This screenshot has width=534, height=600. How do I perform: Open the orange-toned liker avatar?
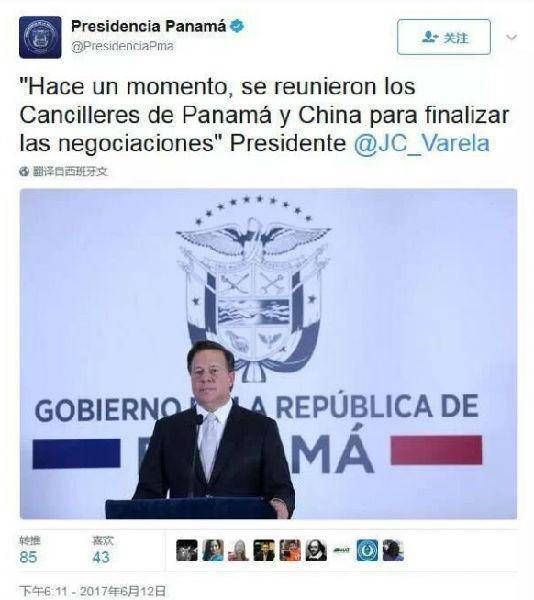(x=290, y=550)
